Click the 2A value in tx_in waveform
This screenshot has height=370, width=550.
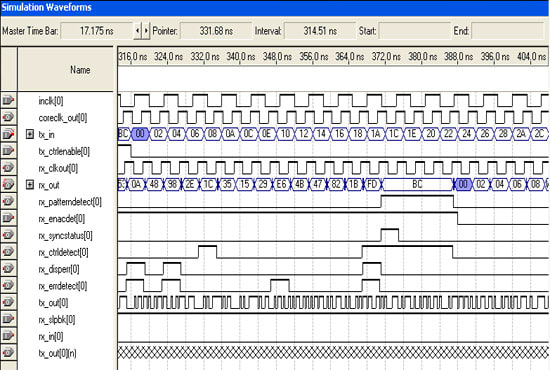[521, 134]
